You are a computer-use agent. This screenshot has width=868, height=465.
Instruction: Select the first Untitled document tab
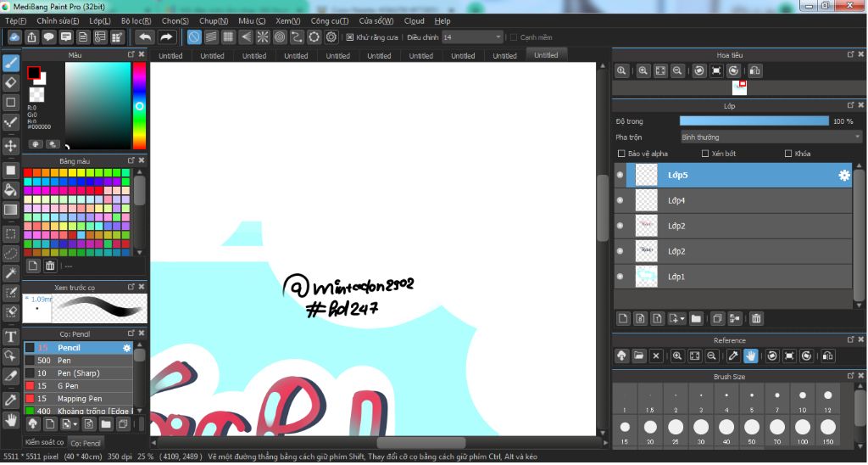[170, 56]
